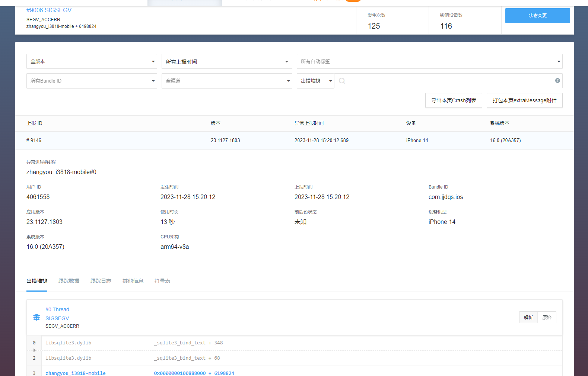The height and width of the screenshot is (376, 588).
Task: Click 使用时长 value 13 秒
Action: 168,222
